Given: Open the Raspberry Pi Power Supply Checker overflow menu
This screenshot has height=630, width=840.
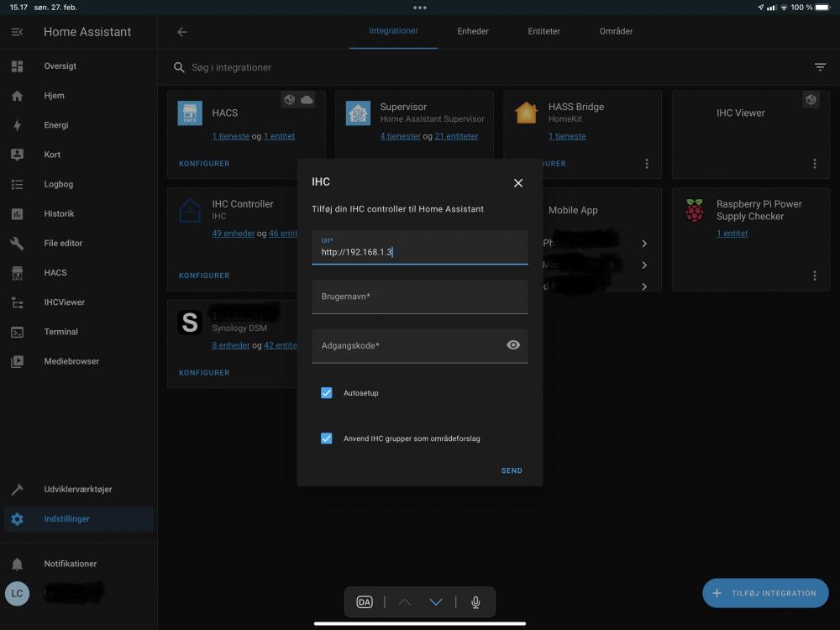Looking at the screenshot, I should coord(814,276).
